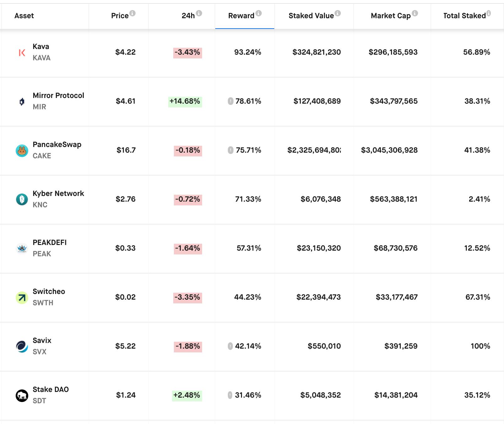
Task: Click the SDT ticker symbol
Action: (x=40, y=401)
